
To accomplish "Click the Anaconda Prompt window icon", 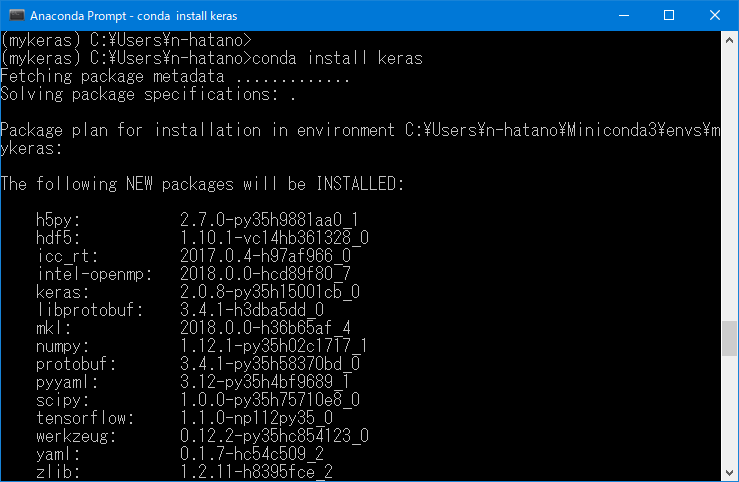I will pos(16,16).
